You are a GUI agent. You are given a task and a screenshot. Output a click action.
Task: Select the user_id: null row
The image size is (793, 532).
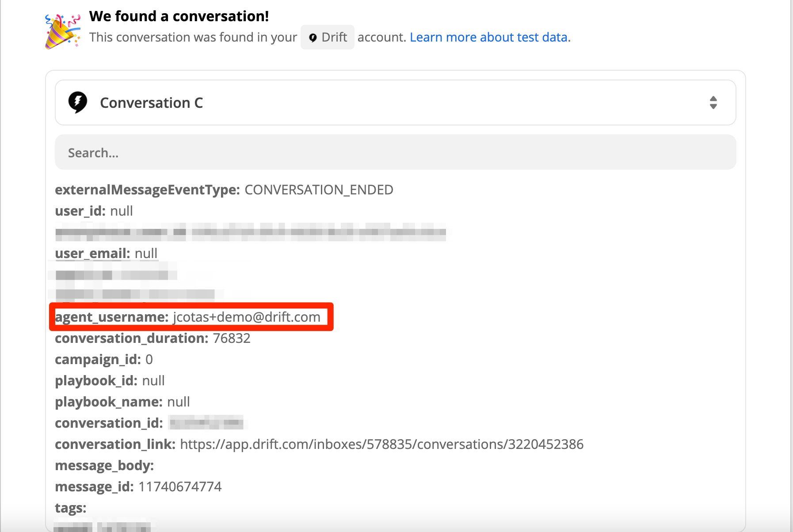tap(94, 211)
